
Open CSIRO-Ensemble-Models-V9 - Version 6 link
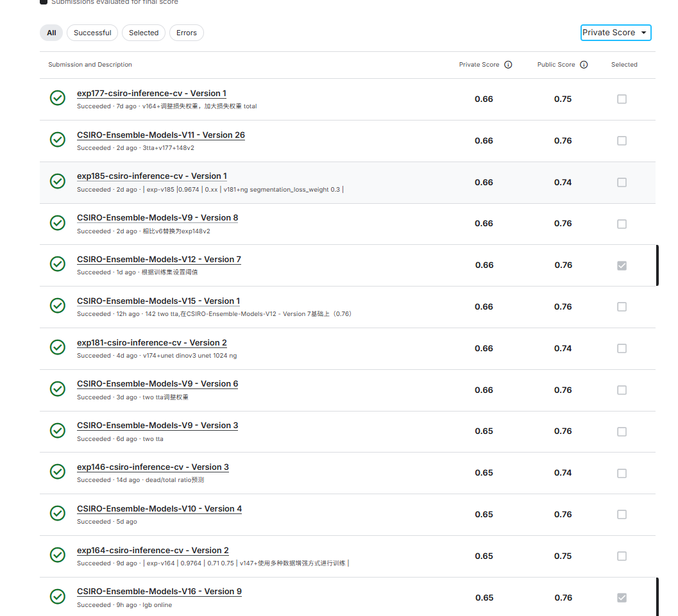point(157,383)
